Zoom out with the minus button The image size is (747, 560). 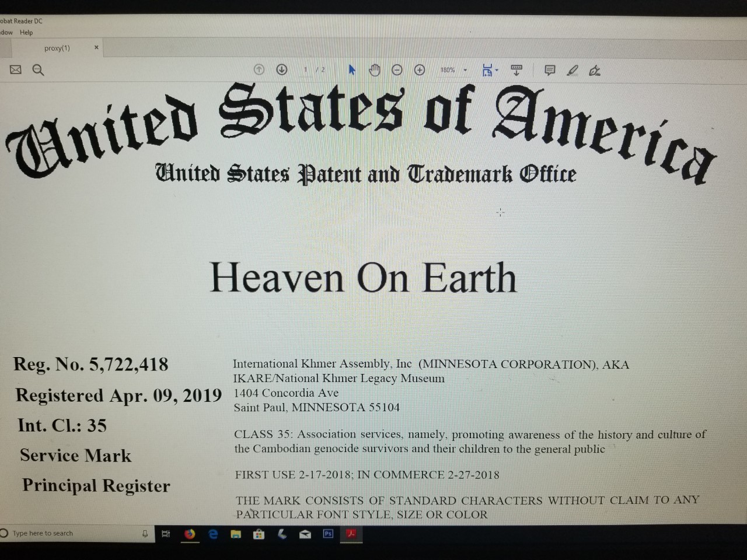(x=397, y=70)
